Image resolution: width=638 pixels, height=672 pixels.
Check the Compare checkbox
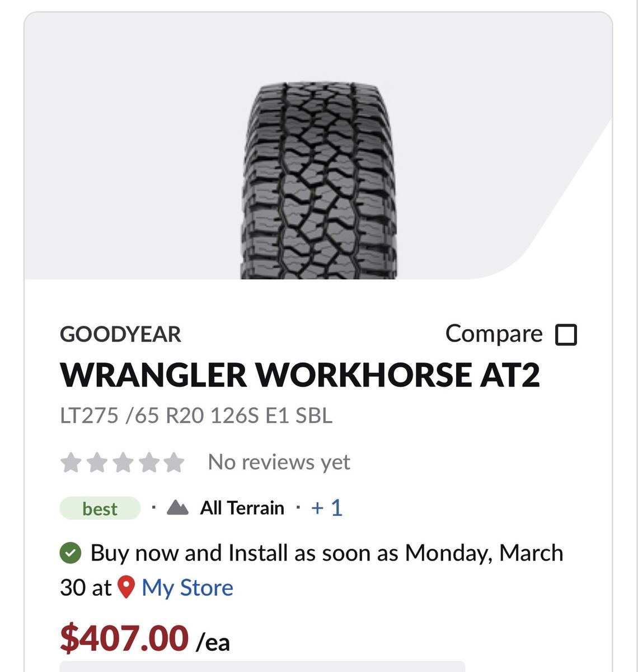click(566, 335)
